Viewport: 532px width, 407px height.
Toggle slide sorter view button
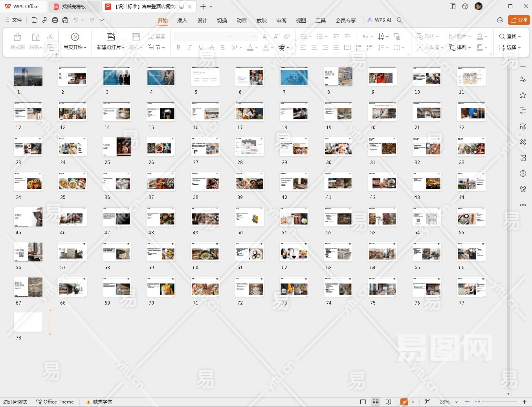[x=376, y=402]
